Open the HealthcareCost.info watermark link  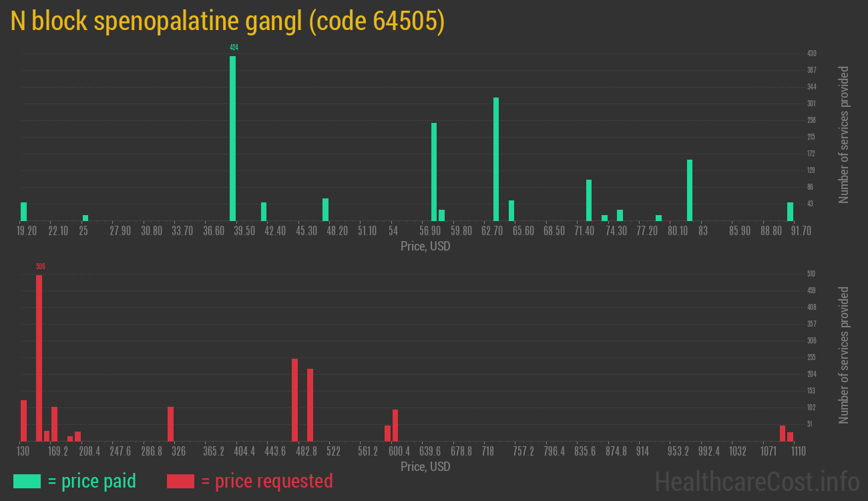[x=756, y=481]
